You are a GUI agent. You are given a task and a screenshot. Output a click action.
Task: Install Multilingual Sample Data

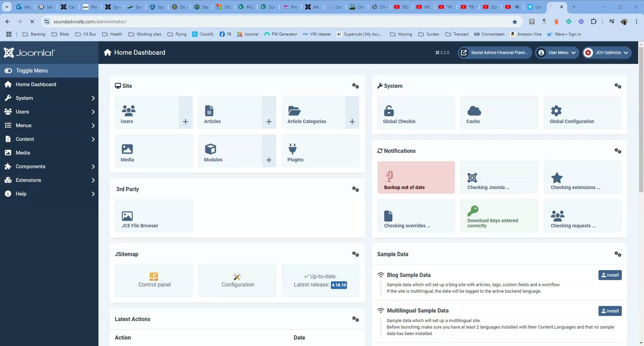tap(610, 311)
